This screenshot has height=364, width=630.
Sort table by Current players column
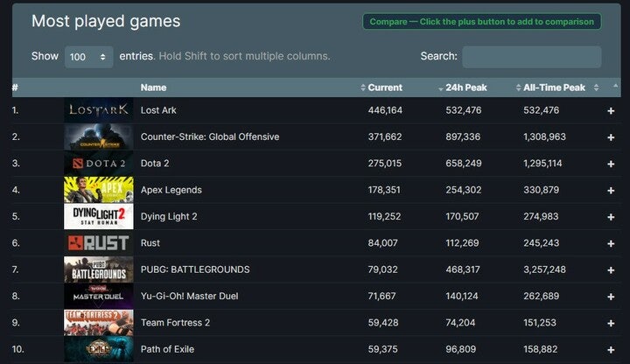click(x=385, y=87)
